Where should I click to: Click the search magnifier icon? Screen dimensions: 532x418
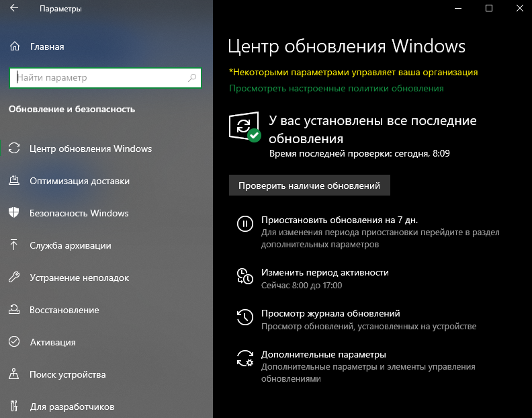click(x=192, y=78)
